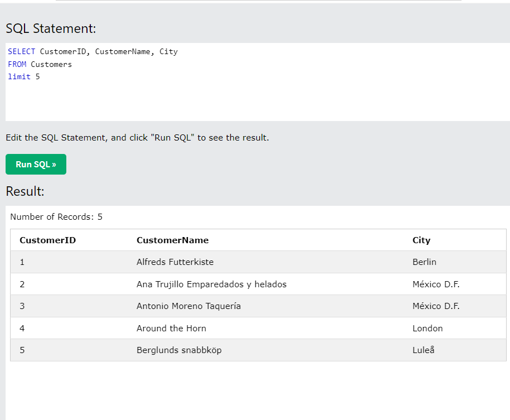Viewport: 510px width, 420px height.
Task: Click the Customers table name in query
Action: pyautogui.click(x=51, y=64)
